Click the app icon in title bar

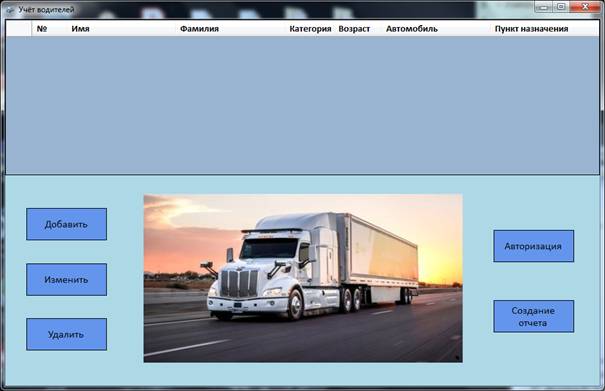click(10, 10)
